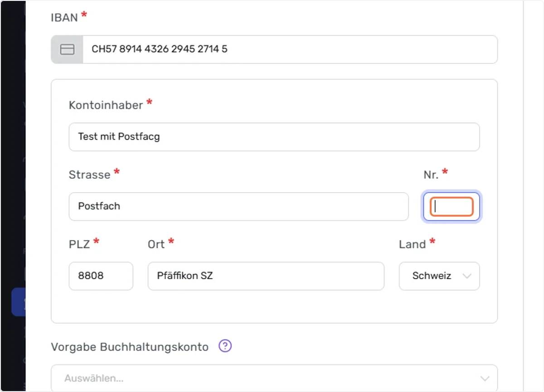Open the Land dropdown set to Schweiz
This screenshot has width=544, height=392.
point(439,276)
